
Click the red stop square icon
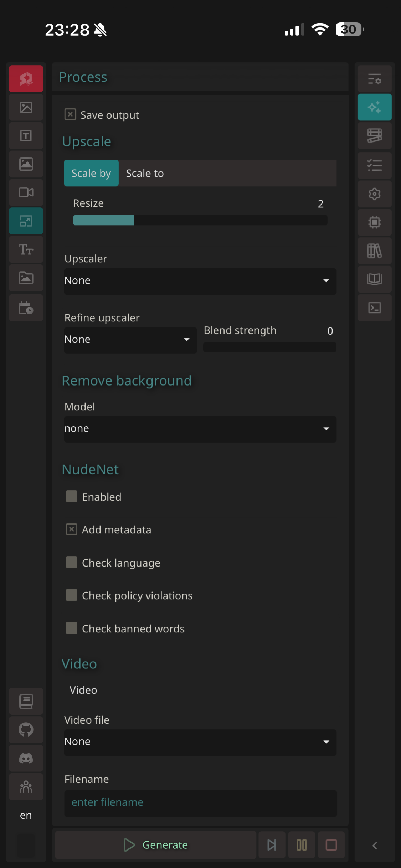(331, 845)
